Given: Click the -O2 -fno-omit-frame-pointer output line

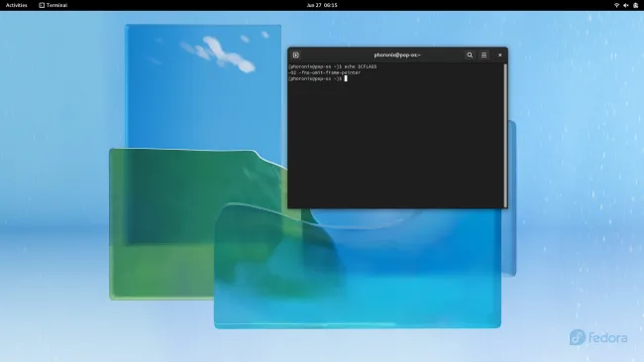Looking at the screenshot, I should coord(324,72).
